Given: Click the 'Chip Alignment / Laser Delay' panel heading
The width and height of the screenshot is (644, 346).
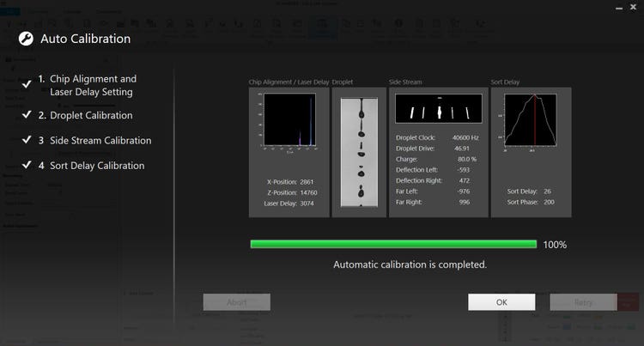Looking at the screenshot, I should [289, 82].
